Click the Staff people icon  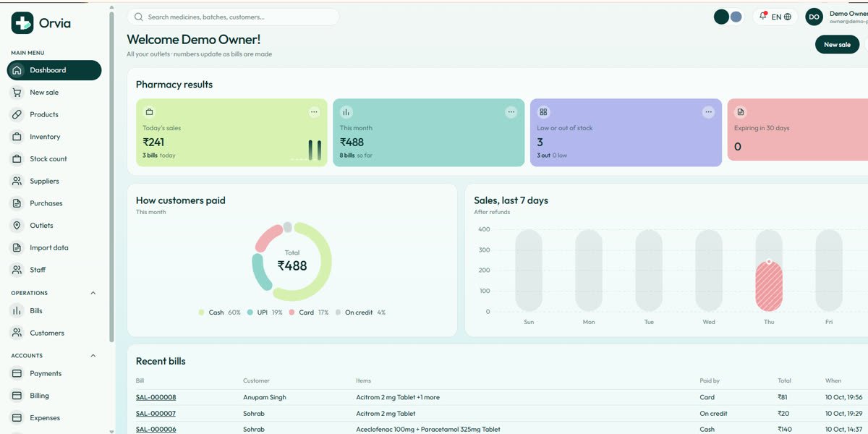(x=17, y=270)
